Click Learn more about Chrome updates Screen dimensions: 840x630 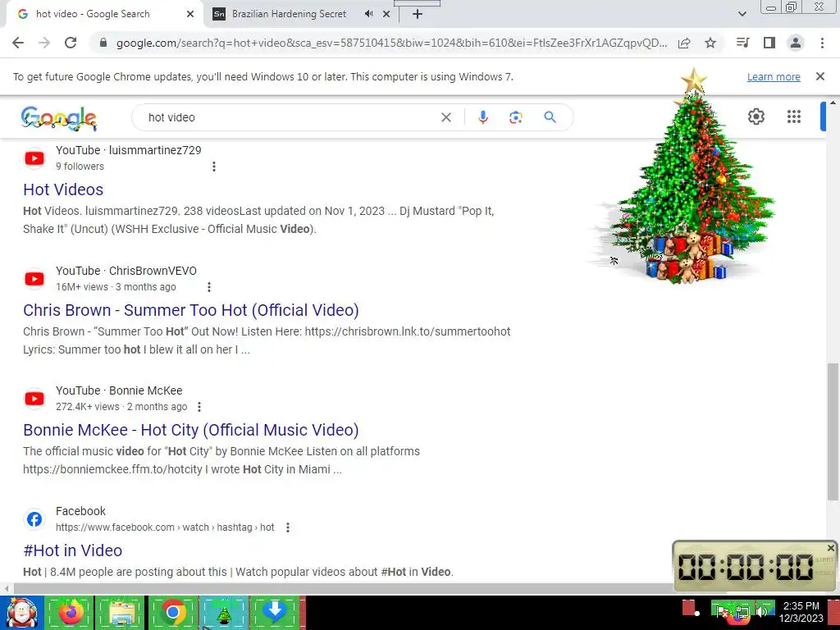click(x=774, y=76)
